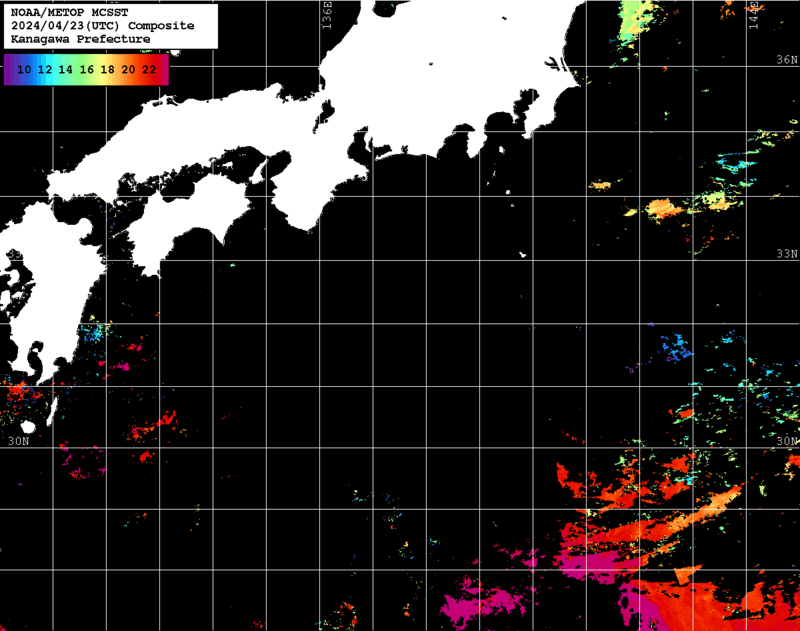This screenshot has width=800, height=631.
Task: Click the 30N latitude label at right edge
Action: click(x=787, y=441)
